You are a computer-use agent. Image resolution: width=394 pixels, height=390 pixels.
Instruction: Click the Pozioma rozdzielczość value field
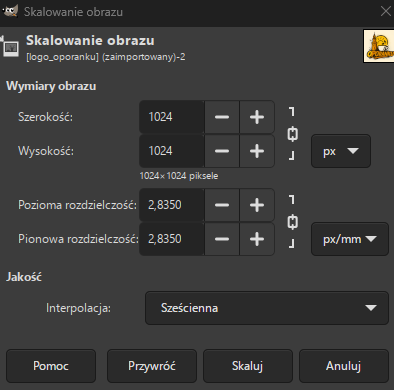(x=172, y=205)
